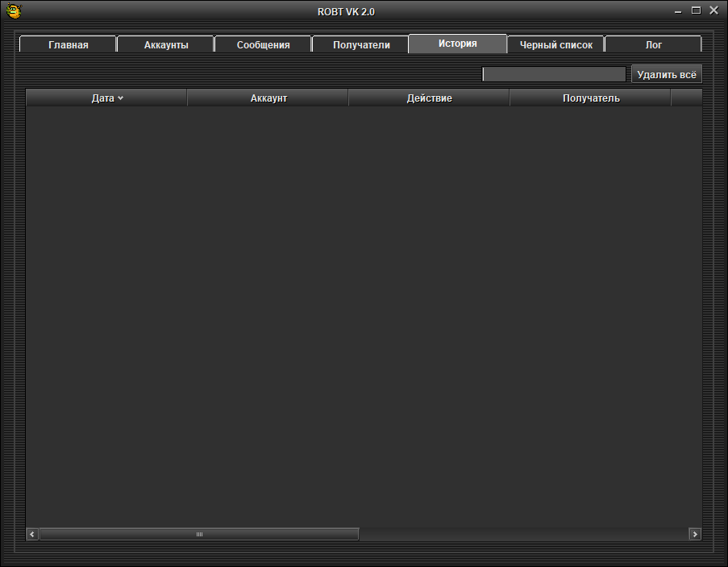The image size is (728, 567).
Task: Click the horizontal scrollbar right arrow
Action: 695,534
